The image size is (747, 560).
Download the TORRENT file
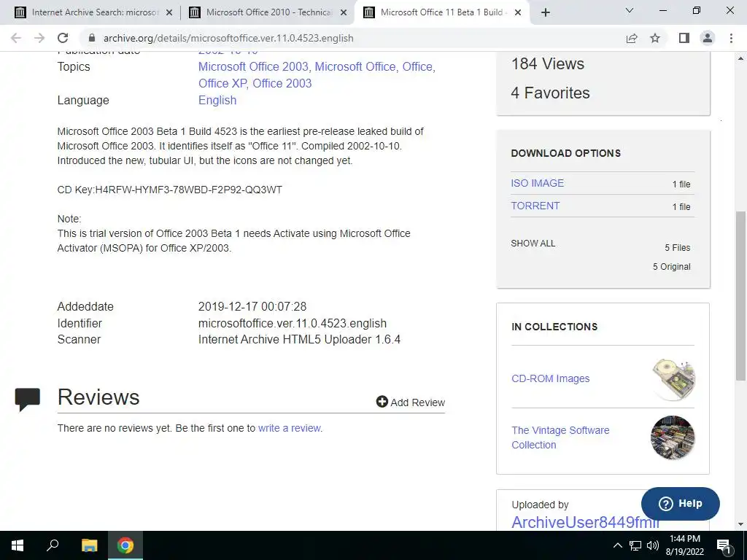coord(535,206)
